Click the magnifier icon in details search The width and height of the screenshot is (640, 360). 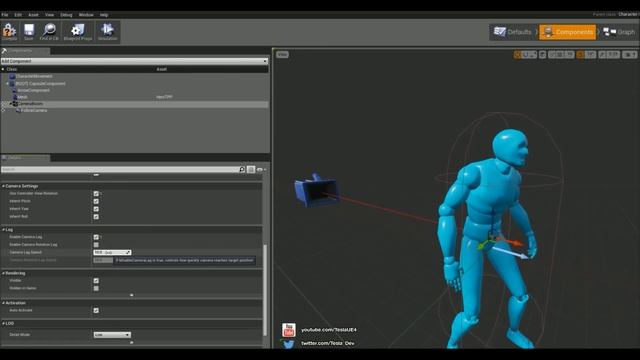[x=242, y=169]
